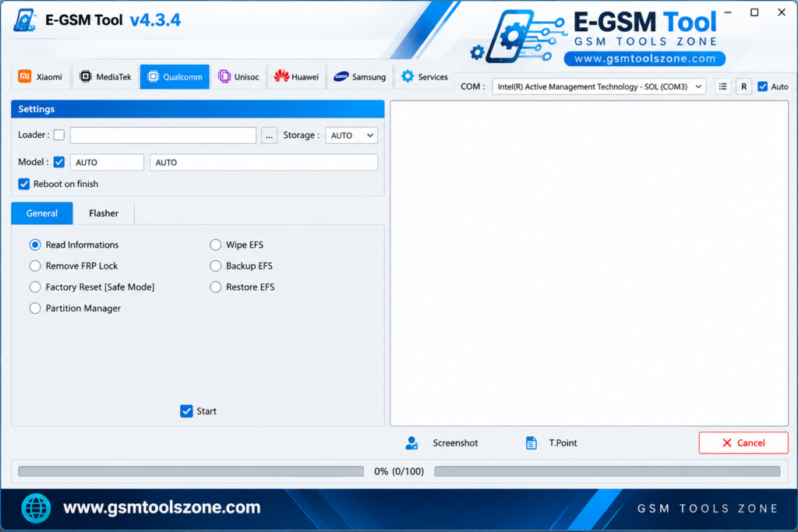Cancel the current operation
The height and width of the screenshot is (532, 798).
click(x=743, y=443)
